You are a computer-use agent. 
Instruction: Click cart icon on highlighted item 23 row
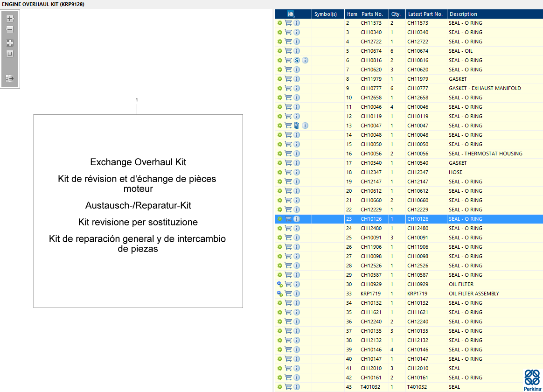coord(288,219)
